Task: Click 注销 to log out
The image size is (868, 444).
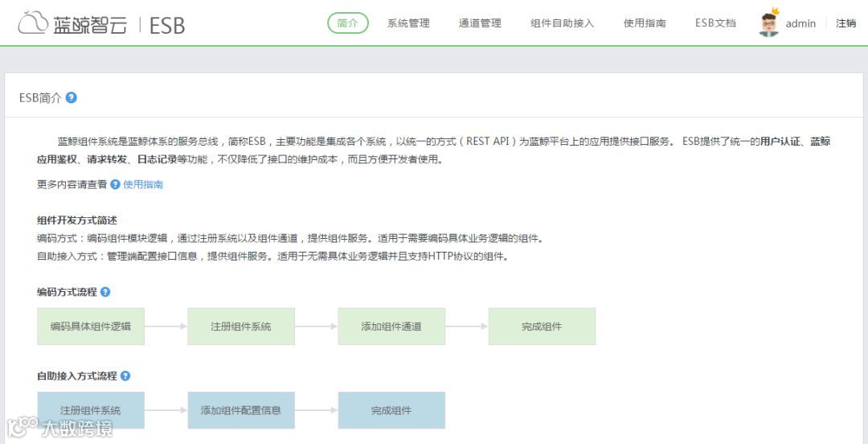Action: point(845,23)
